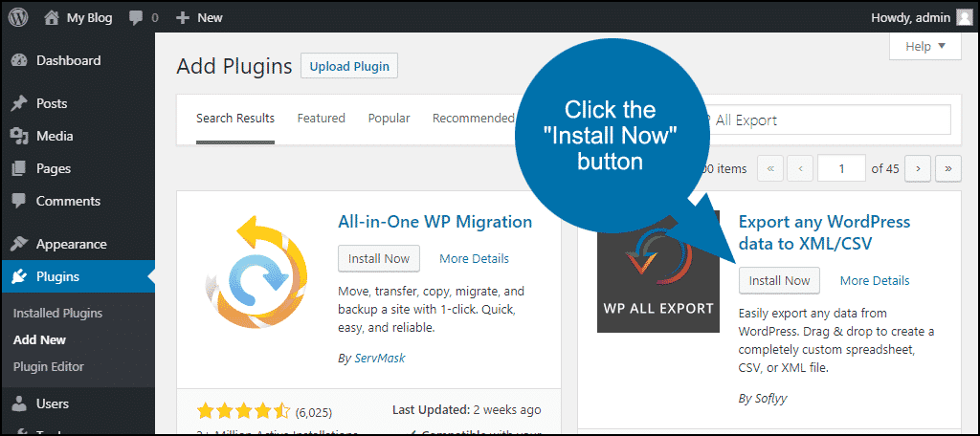The width and height of the screenshot is (980, 436).
Task: Open Plugin Editor submenu
Action: tap(48, 367)
